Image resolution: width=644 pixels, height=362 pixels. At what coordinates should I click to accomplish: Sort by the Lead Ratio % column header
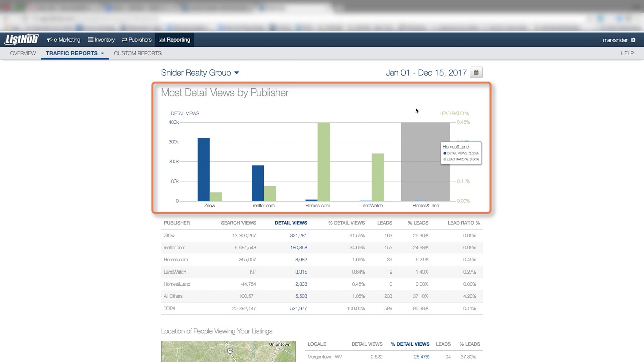coord(464,223)
